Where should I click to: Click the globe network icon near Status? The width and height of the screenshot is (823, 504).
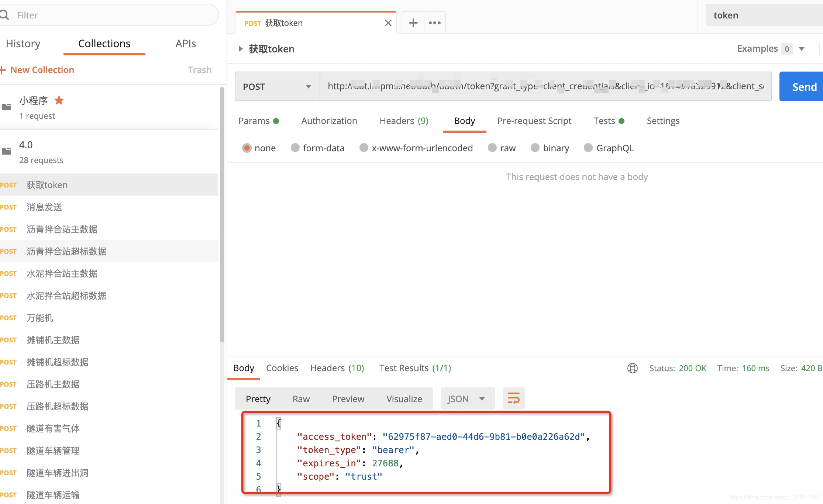point(632,368)
